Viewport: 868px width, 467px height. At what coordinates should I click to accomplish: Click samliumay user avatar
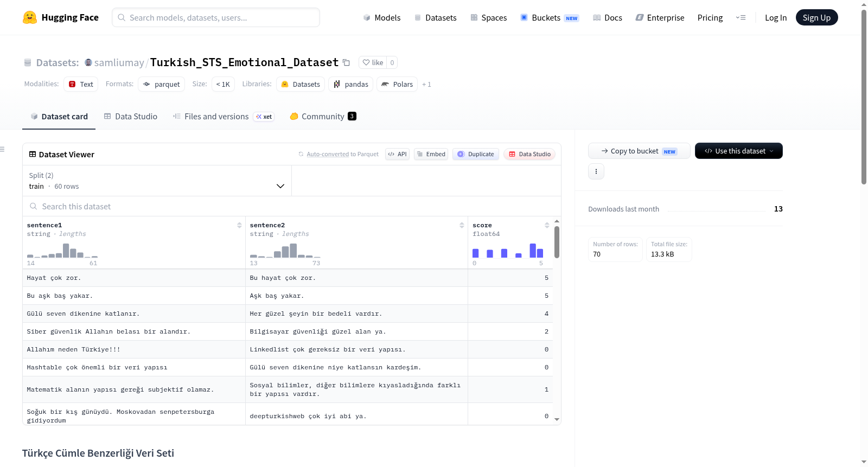(88, 62)
